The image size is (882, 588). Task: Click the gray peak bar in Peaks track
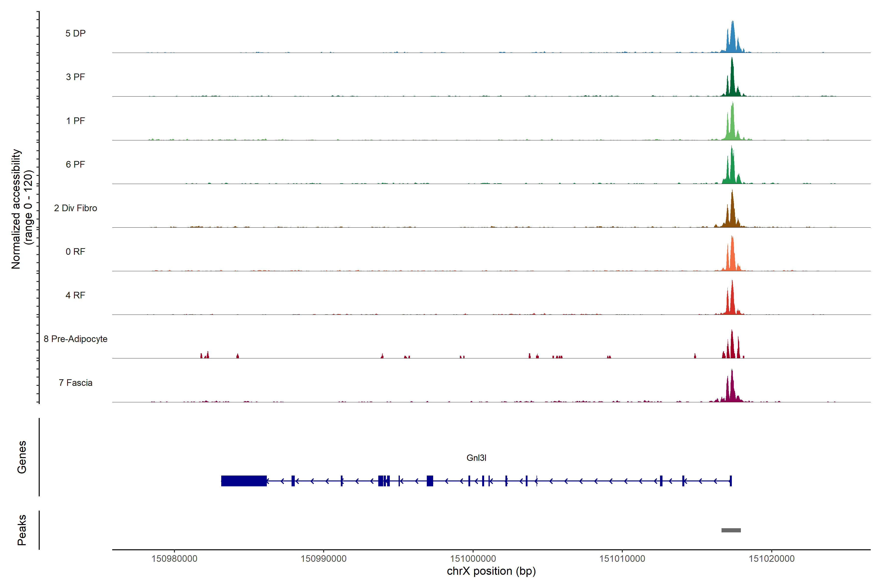click(x=731, y=530)
